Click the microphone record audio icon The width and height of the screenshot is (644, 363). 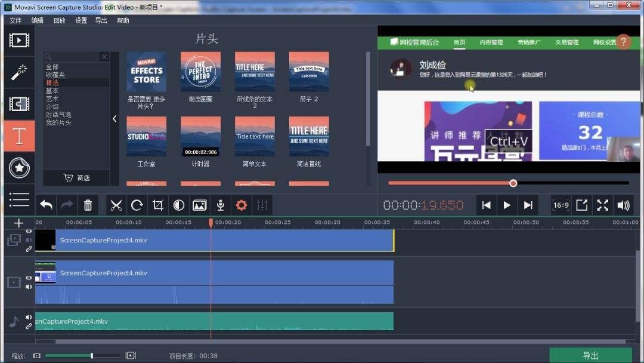(x=221, y=205)
